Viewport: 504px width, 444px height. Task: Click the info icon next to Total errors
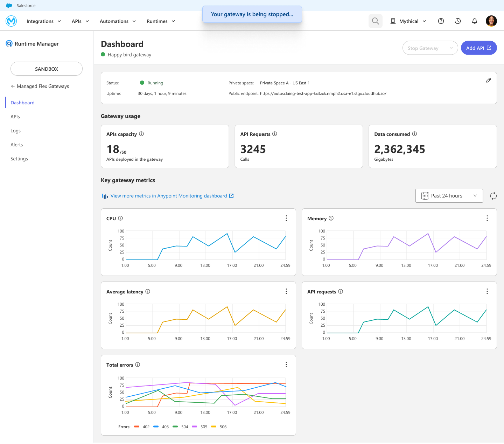[x=138, y=365]
